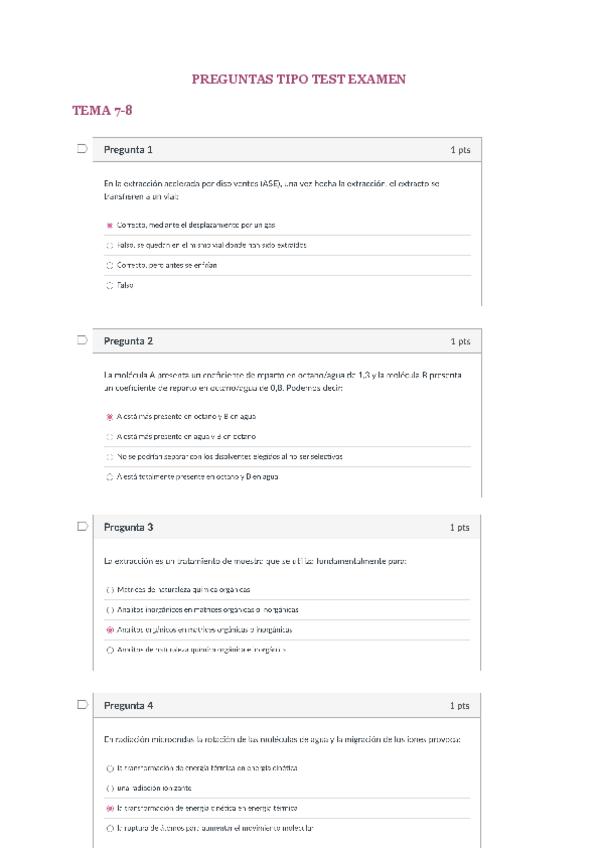
Task: Click the flag icon beside Pregunta 2
Action: [80, 341]
